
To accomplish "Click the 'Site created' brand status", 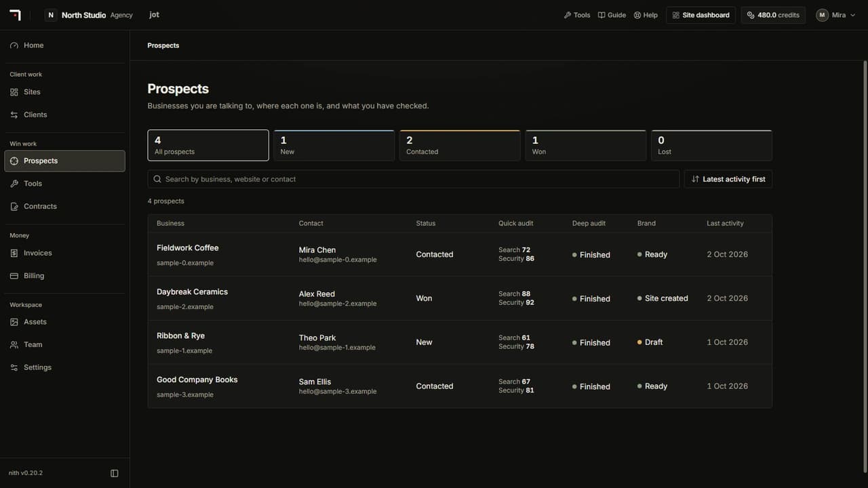I will [x=663, y=298].
